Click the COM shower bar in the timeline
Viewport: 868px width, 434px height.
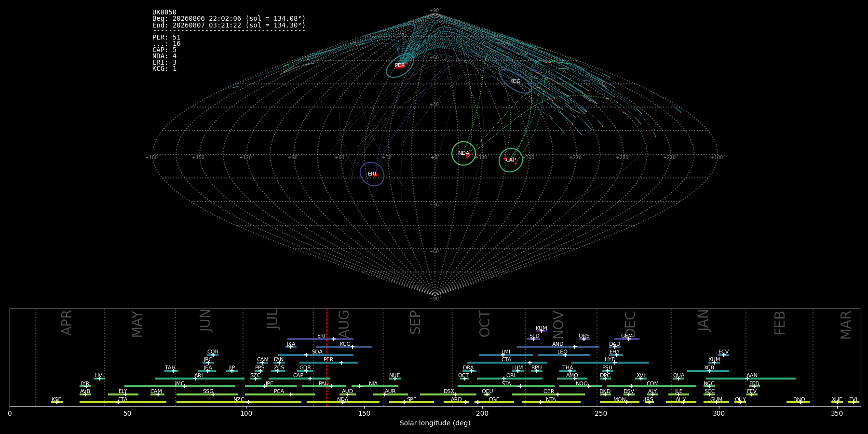point(652,386)
